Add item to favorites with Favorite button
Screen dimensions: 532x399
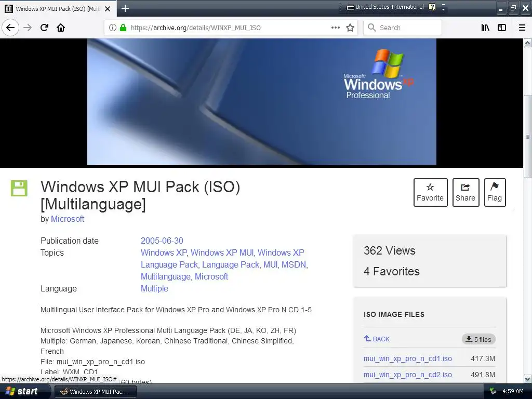click(430, 192)
